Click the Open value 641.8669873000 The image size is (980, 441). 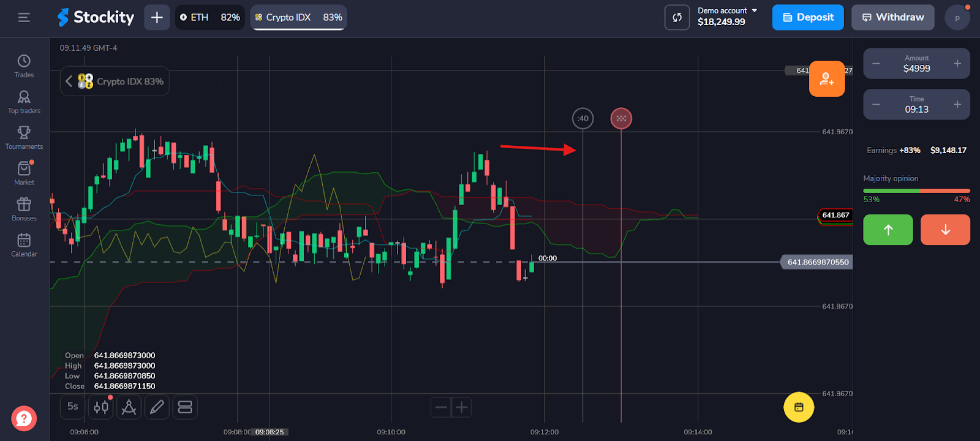124,355
